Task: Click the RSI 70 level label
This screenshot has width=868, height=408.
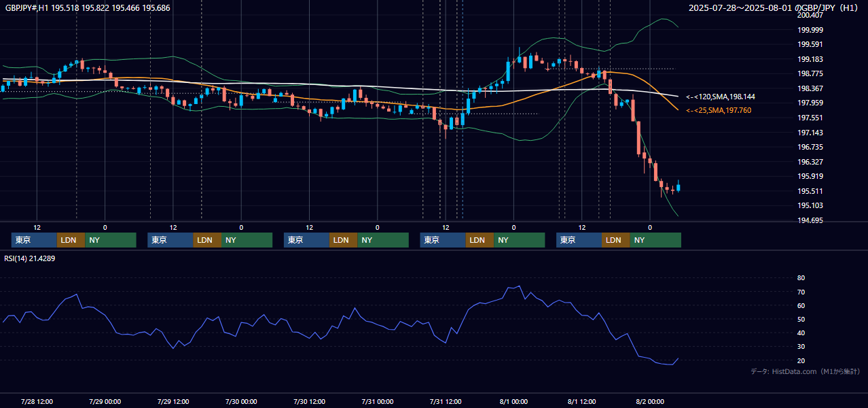Action: pyautogui.click(x=801, y=292)
